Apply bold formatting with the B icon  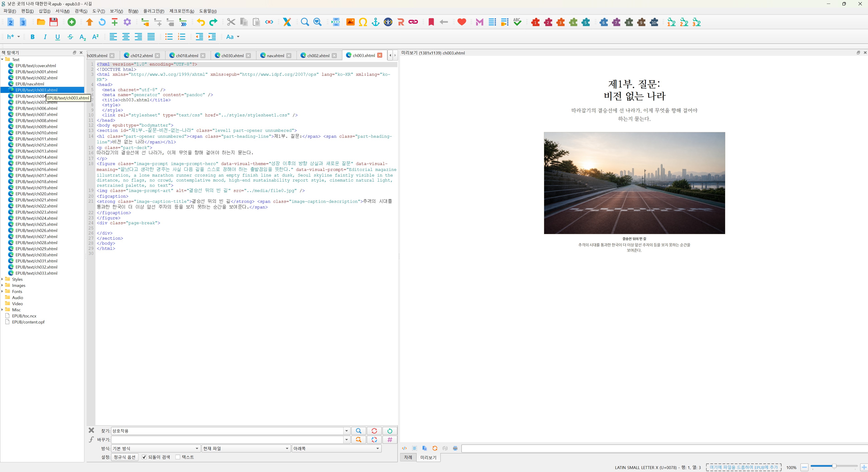click(33, 37)
